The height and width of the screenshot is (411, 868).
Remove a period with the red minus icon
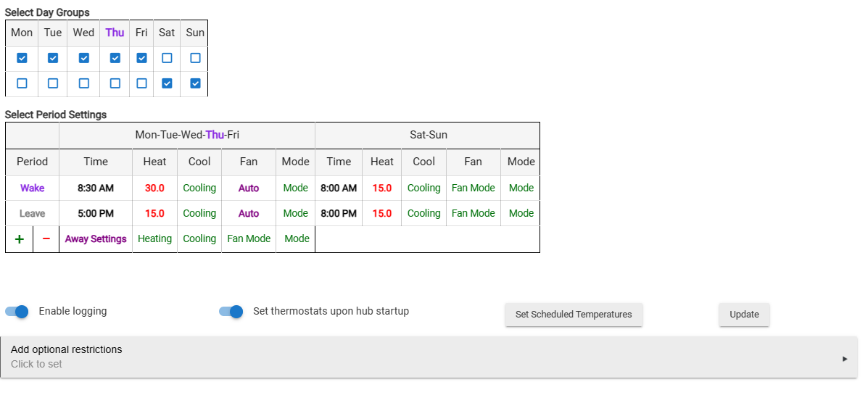(x=46, y=239)
